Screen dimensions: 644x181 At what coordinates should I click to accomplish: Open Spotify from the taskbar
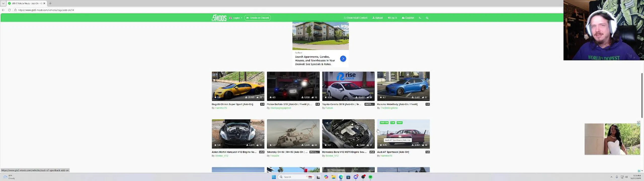click(370, 177)
